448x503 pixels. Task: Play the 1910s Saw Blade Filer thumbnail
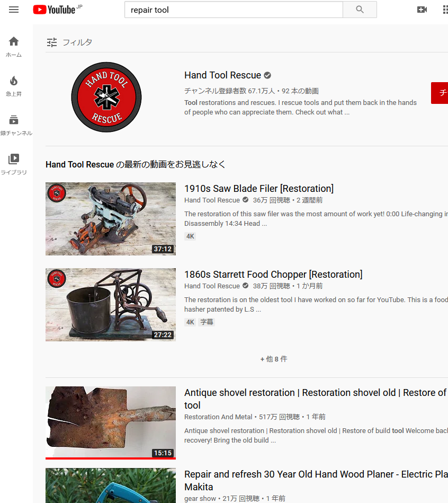click(x=111, y=219)
